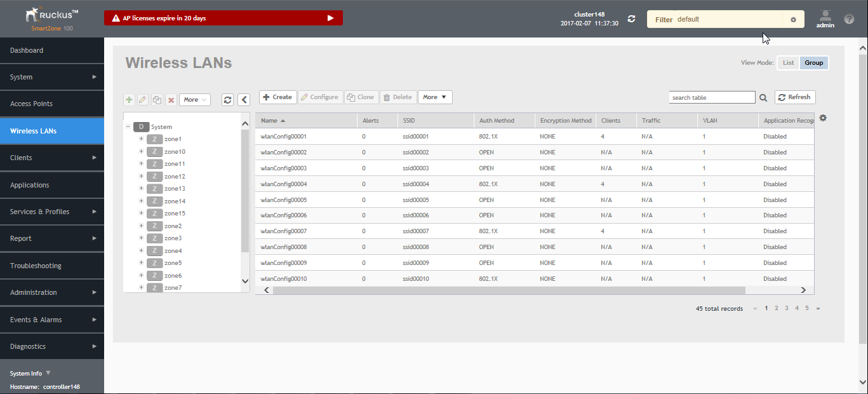Click the Refresh button
Image resolution: width=868 pixels, height=394 pixels.
pos(795,97)
